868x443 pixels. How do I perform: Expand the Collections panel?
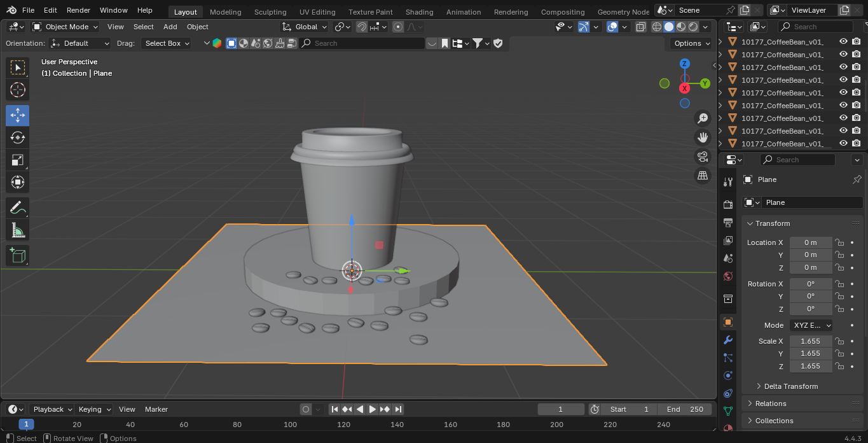click(774, 421)
